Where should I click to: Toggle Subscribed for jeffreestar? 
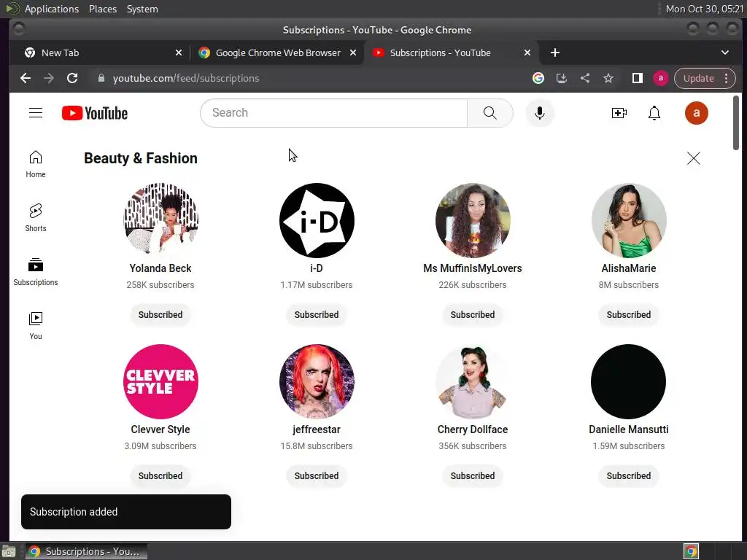tap(317, 475)
